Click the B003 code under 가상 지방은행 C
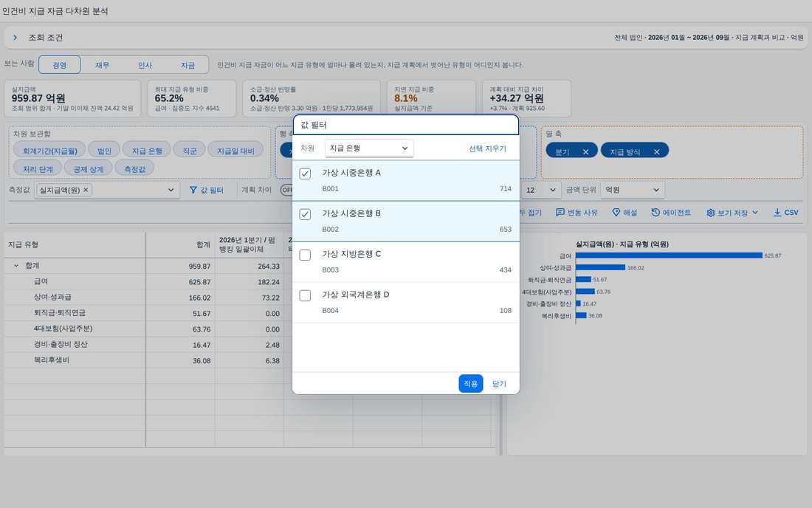812x508 pixels. coord(331,270)
